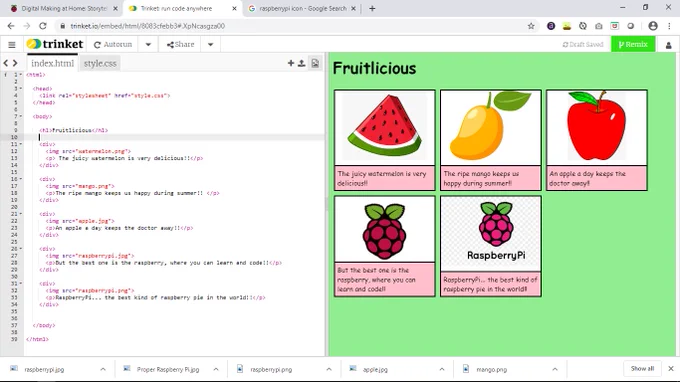680x382 pixels.
Task: Collapse the div fold arrow on line 16
Action: 21,179
